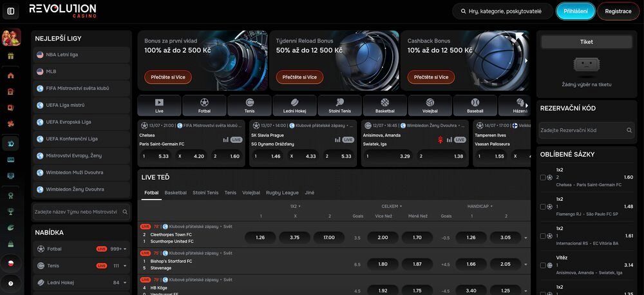Select the Tenis sport category icon

(x=249, y=106)
